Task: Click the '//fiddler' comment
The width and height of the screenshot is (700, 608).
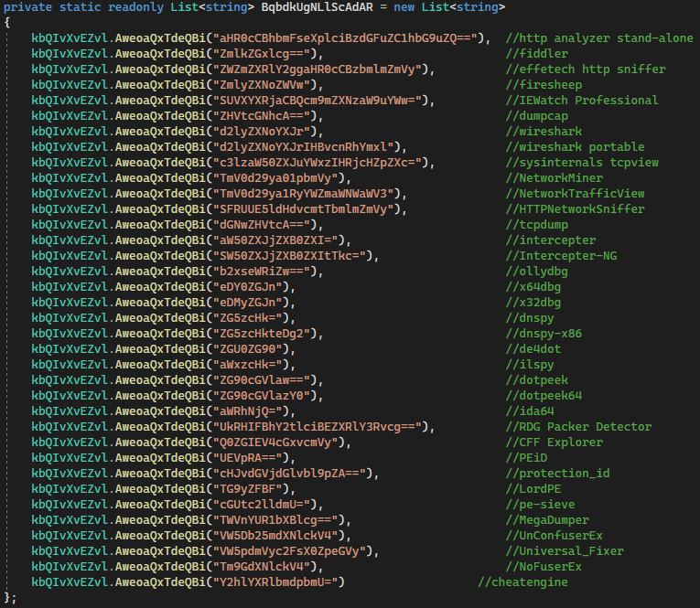Action: [537, 54]
